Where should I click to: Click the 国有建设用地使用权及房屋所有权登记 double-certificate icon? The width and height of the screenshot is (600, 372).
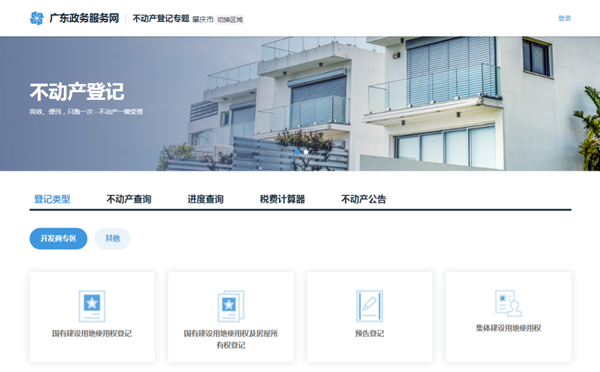tap(231, 306)
